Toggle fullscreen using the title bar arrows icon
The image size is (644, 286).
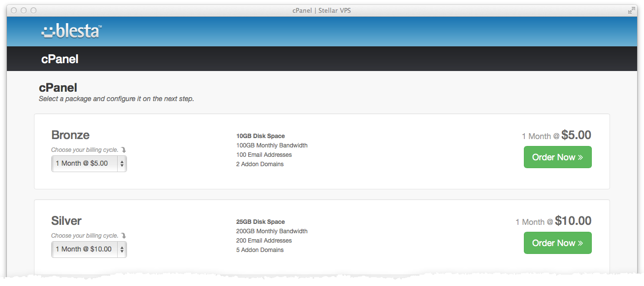[x=631, y=10]
